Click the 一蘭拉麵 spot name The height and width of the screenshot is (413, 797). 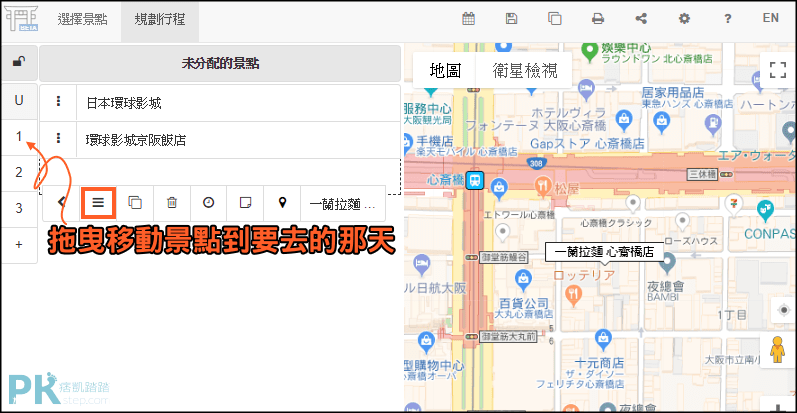tap(343, 204)
